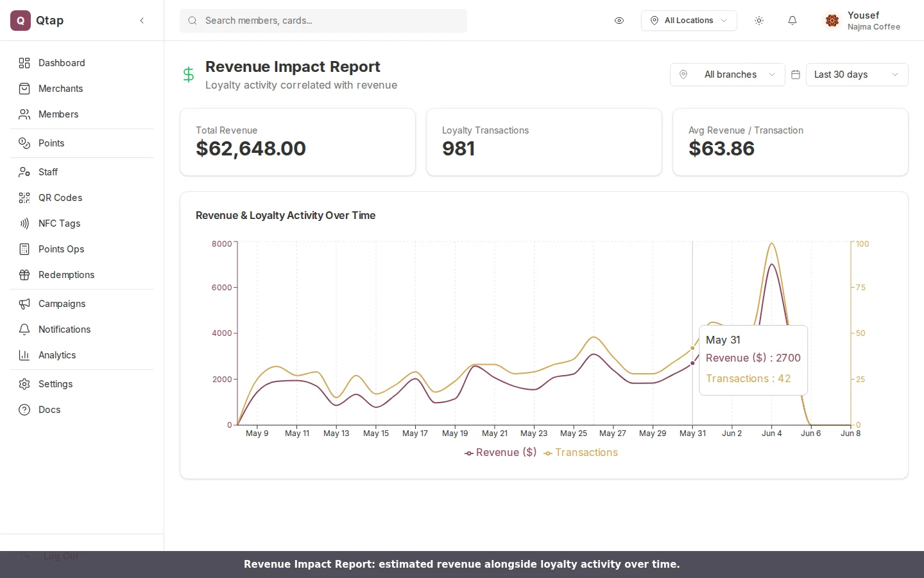Click the pin icon in All branches

point(683,74)
